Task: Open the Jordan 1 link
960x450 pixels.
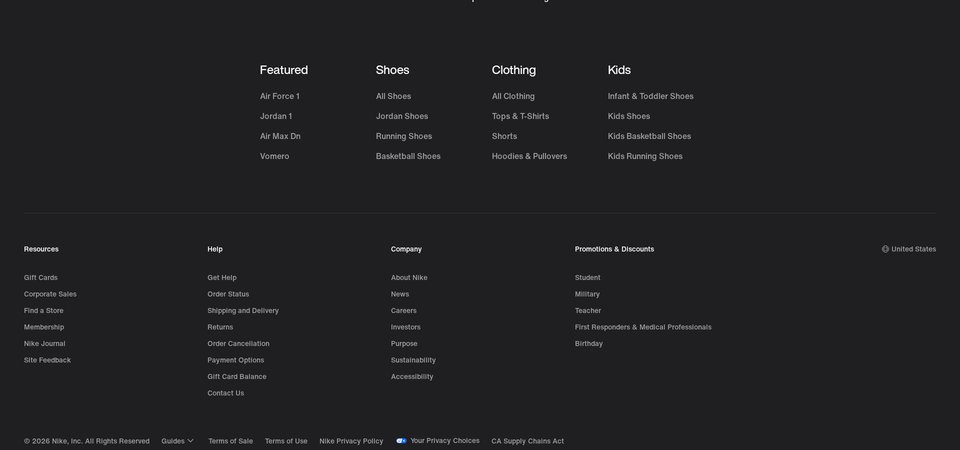Action: tap(276, 116)
